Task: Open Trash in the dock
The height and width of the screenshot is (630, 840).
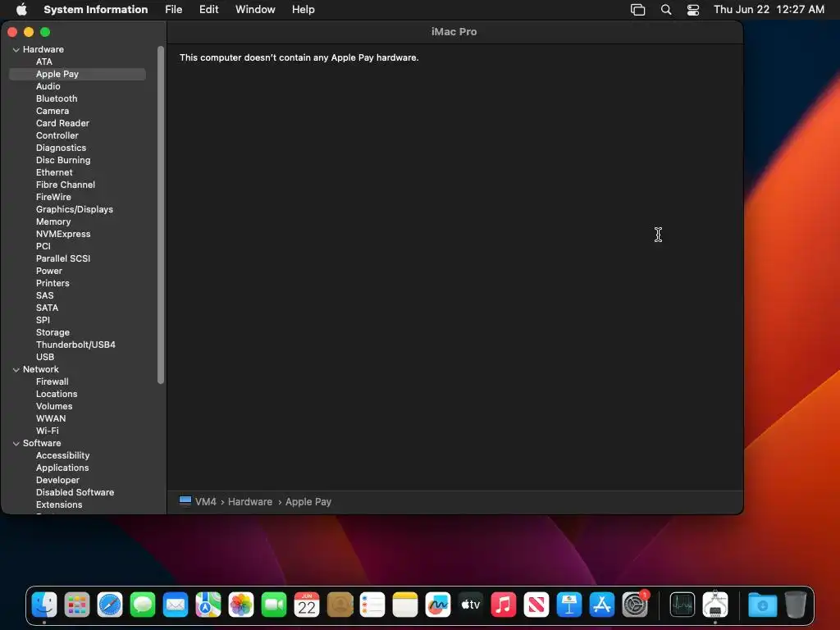Action: 796,605
